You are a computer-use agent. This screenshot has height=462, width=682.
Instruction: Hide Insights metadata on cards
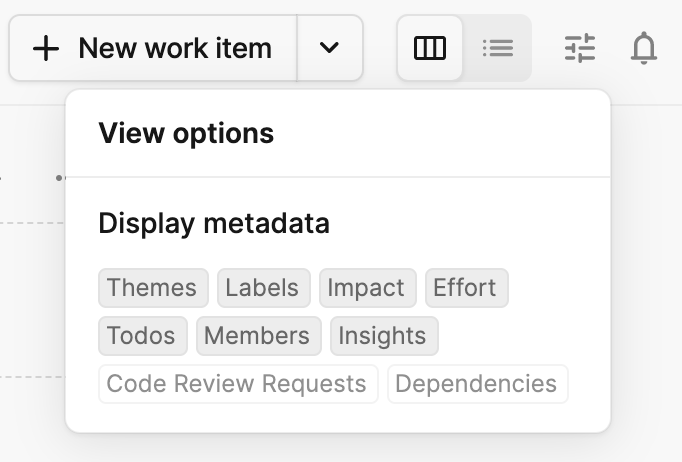(384, 336)
